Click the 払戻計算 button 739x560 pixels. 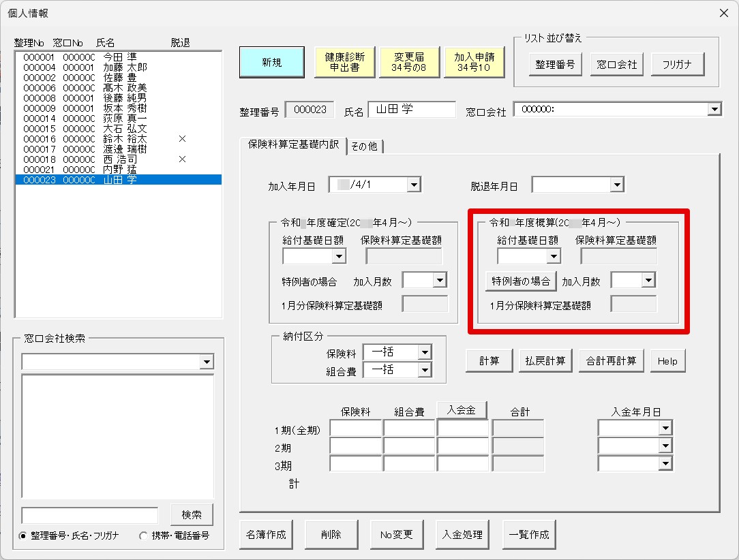pos(545,361)
